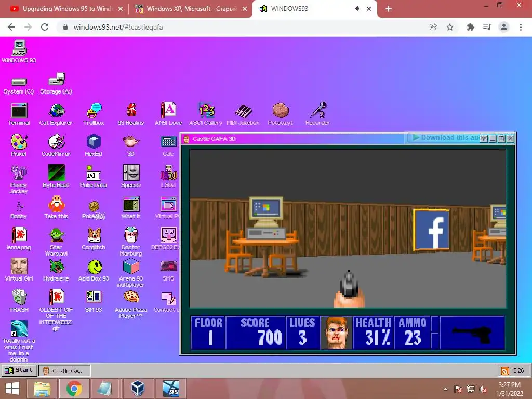The image size is (532, 399).
Task: Open the Terminal desktop icon
Action: 19,114
